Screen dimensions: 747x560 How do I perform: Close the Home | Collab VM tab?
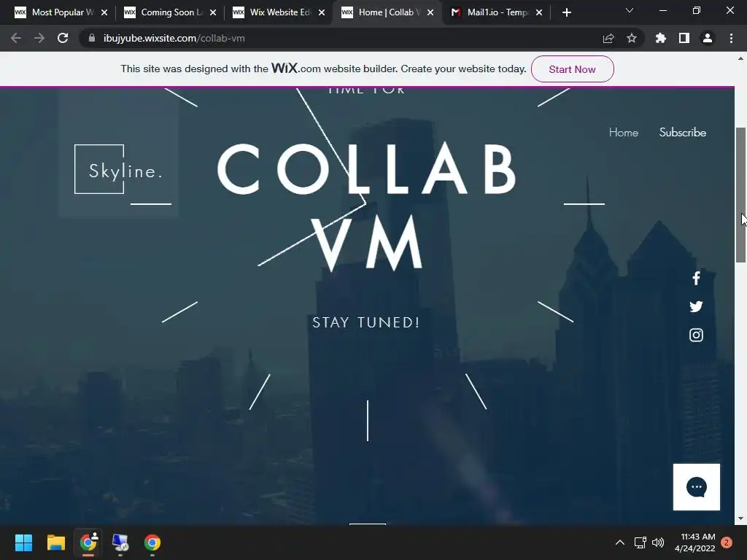coord(430,12)
